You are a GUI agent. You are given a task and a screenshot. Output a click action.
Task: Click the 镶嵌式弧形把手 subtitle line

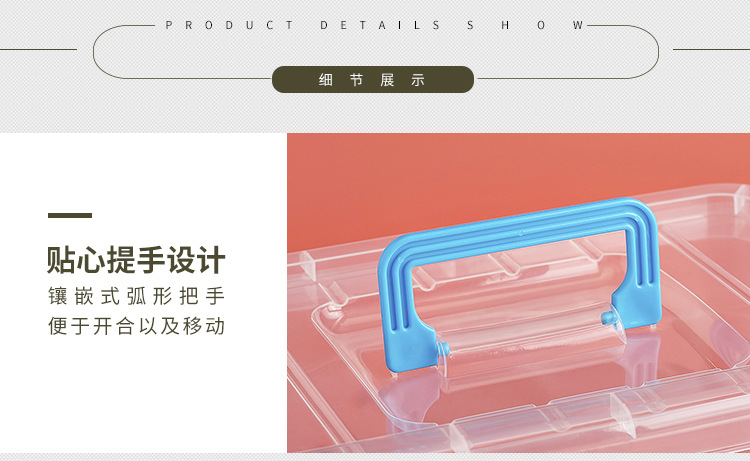(136, 296)
